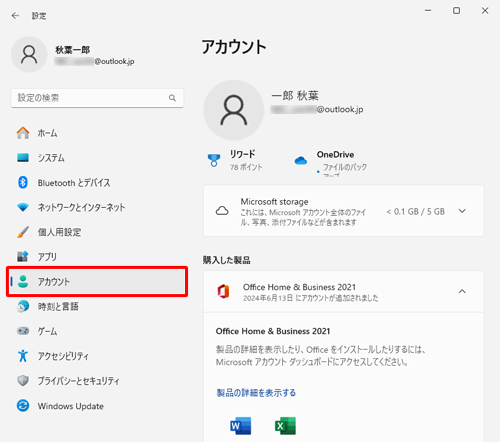This screenshot has width=500, height=442.
Task: Click the Windows Update sync icon
Action: (23, 406)
